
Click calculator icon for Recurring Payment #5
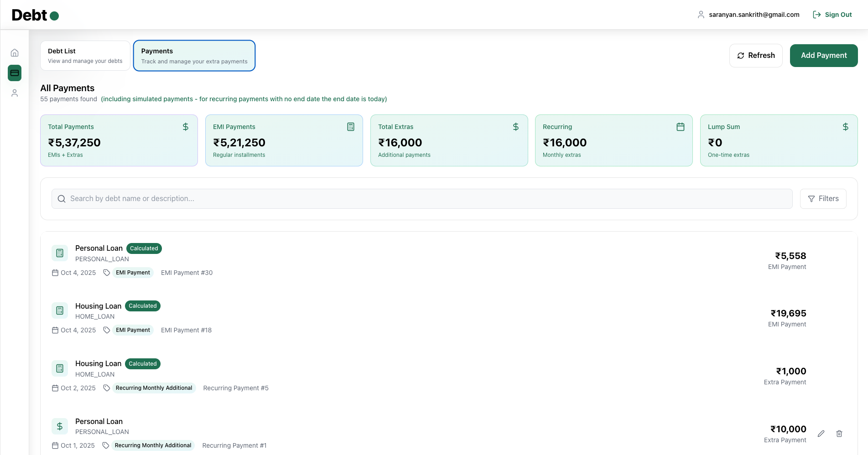(60, 368)
